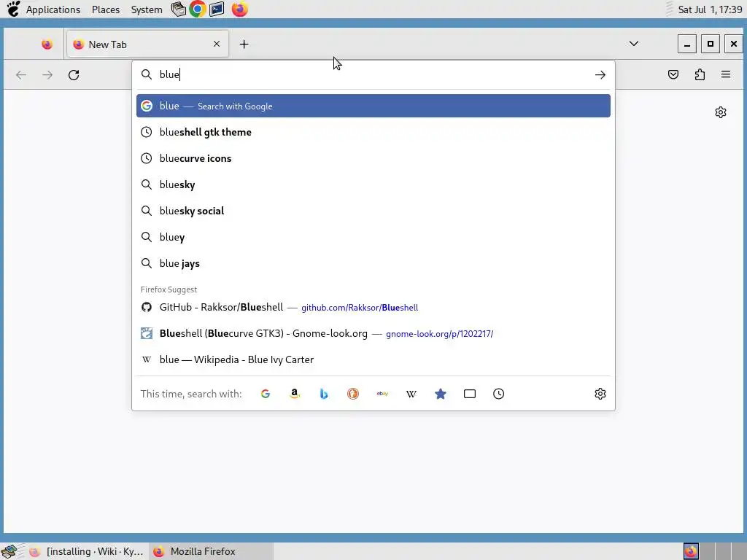Search with Google one-off icon
This screenshot has width=747, height=560.
[266, 394]
